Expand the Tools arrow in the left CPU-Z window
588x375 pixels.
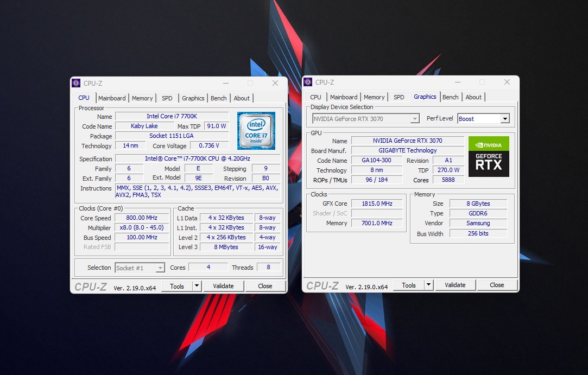pyautogui.click(x=197, y=286)
